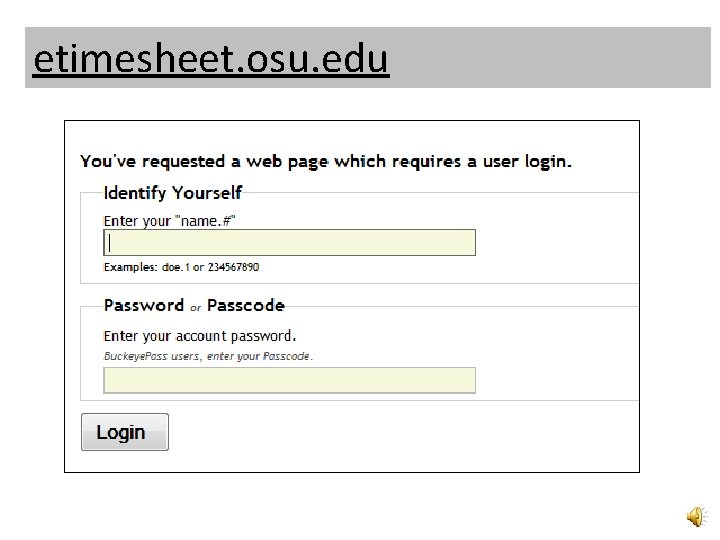Viewport: 720px width, 540px height.
Task: Click the speaker audio icon
Action: [695, 516]
